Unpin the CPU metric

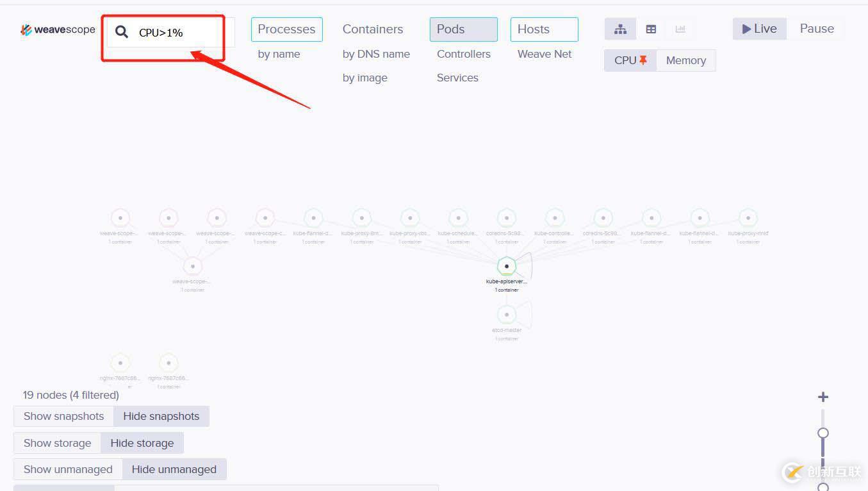click(x=643, y=60)
